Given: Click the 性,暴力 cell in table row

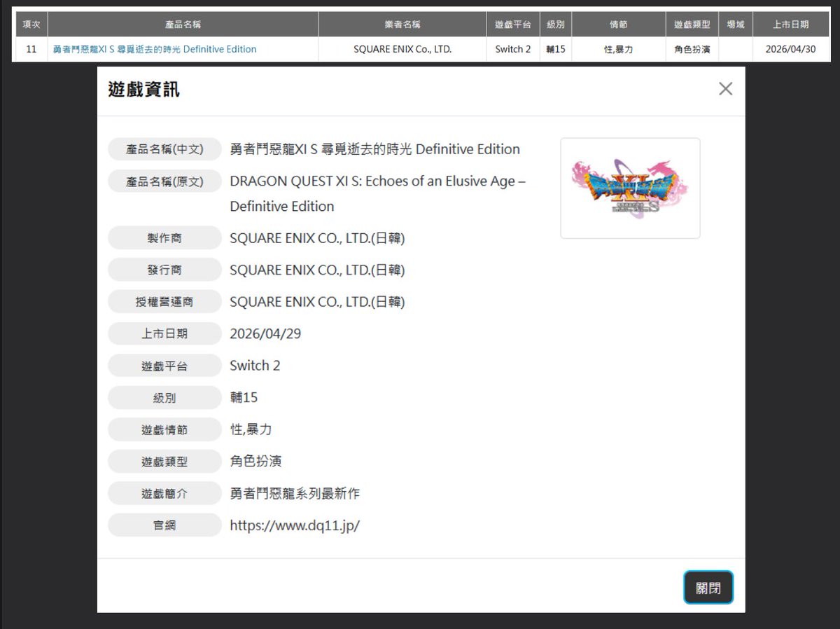Looking at the screenshot, I should [618, 49].
